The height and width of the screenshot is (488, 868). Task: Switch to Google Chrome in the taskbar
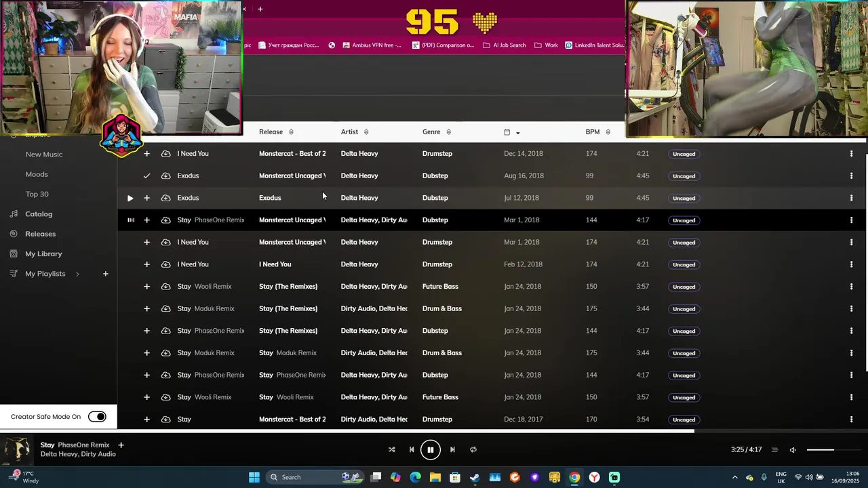[574, 477]
